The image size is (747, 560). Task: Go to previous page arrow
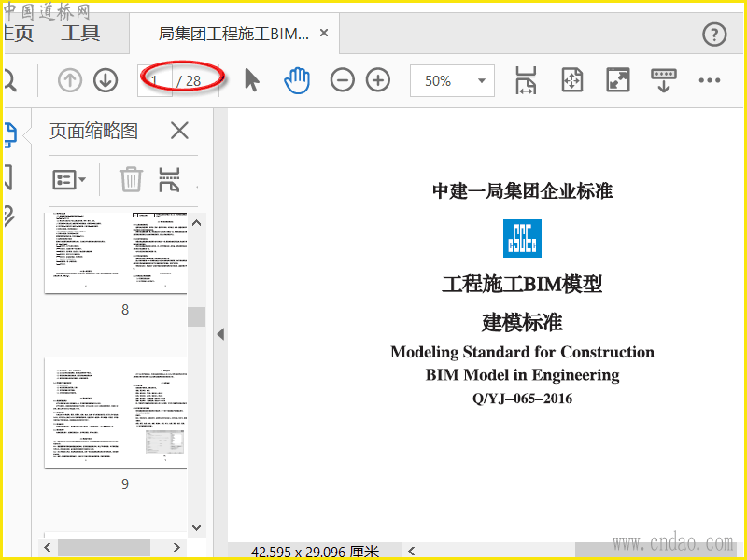pyautogui.click(x=70, y=80)
